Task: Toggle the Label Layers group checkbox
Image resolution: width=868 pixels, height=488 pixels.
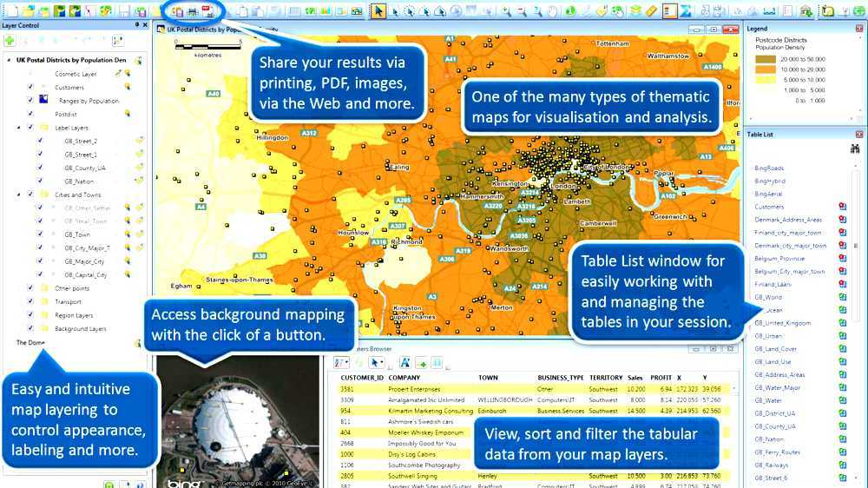Action: click(x=30, y=128)
